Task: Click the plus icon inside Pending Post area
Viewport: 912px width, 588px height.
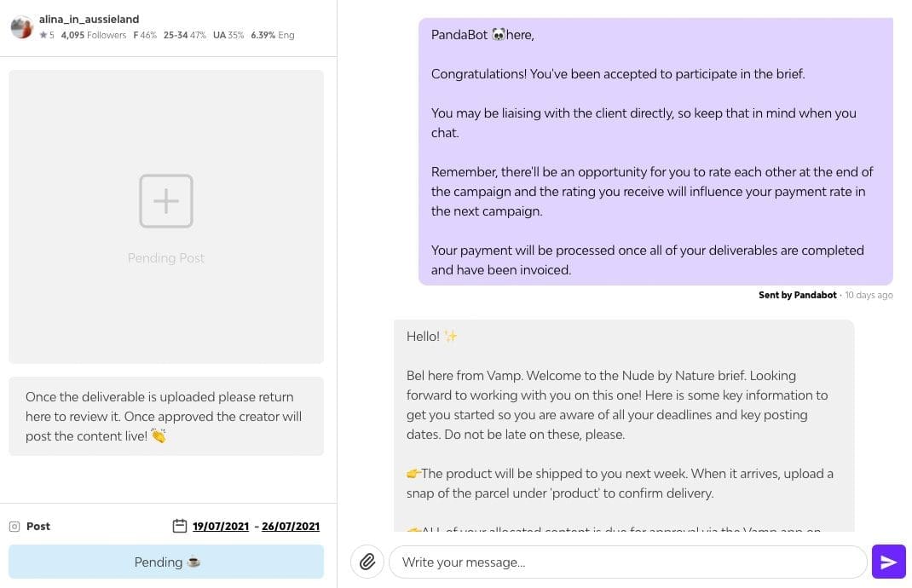Action: [166, 201]
